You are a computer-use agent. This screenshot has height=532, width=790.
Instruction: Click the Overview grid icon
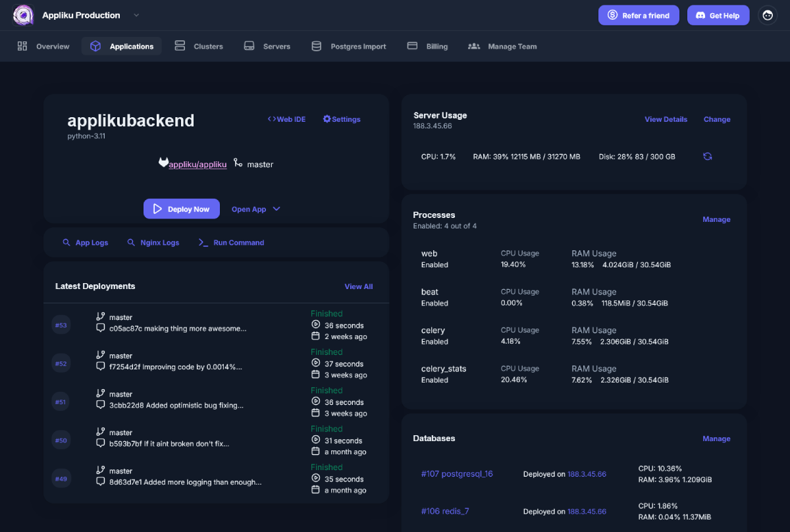tap(22, 46)
